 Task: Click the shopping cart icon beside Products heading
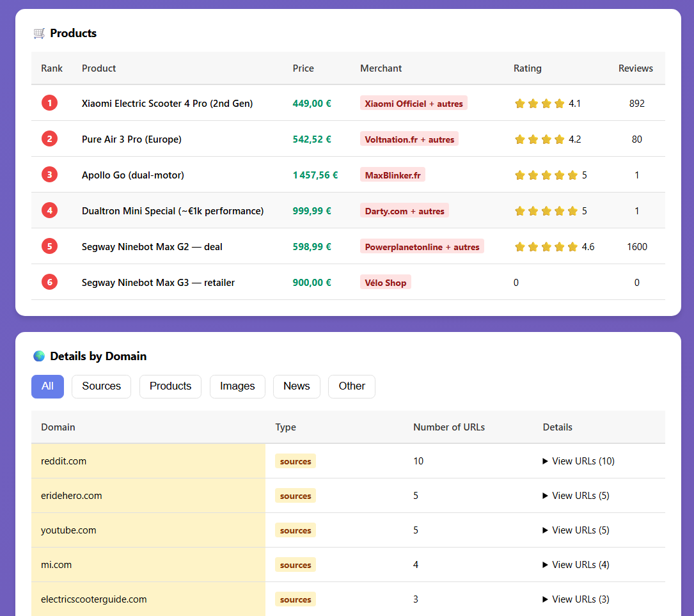point(39,33)
